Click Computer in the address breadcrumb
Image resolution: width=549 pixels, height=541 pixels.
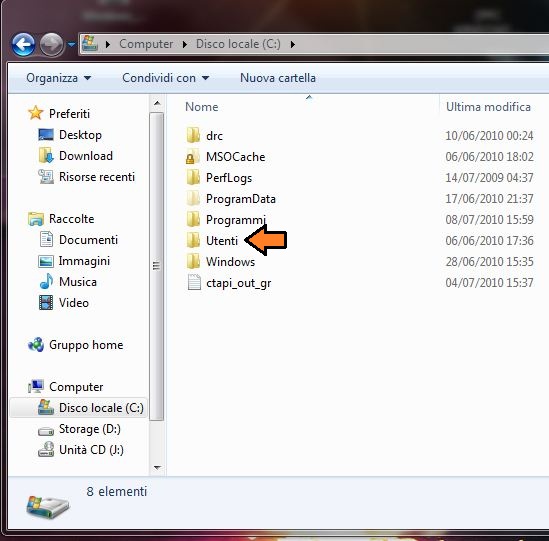[x=146, y=44]
